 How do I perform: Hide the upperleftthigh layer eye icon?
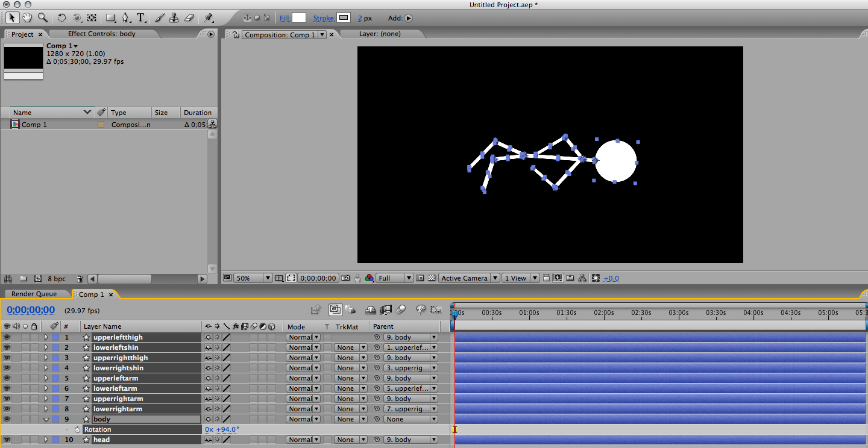coord(7,337)
